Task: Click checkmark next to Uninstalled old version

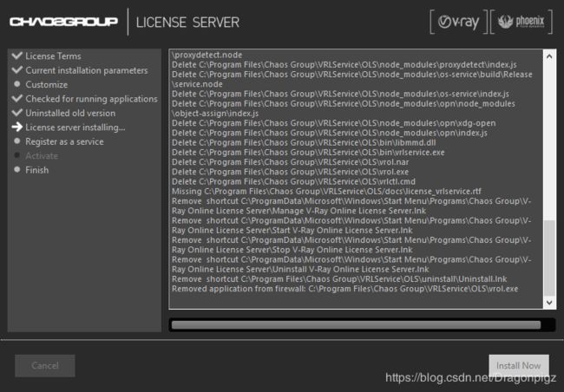Action: [16, 113]
